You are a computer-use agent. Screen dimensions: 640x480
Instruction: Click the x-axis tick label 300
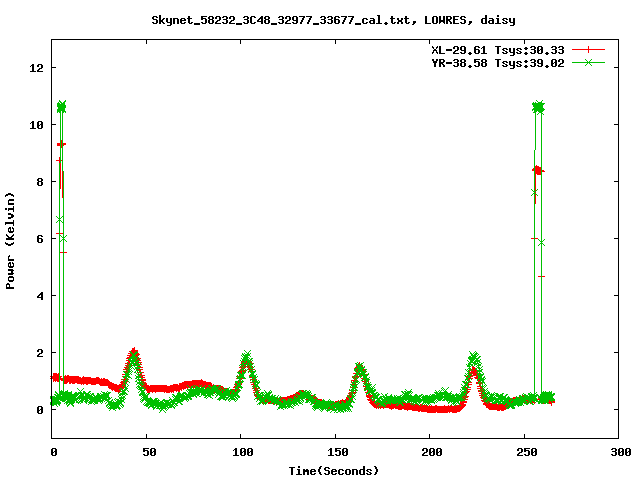621,452
